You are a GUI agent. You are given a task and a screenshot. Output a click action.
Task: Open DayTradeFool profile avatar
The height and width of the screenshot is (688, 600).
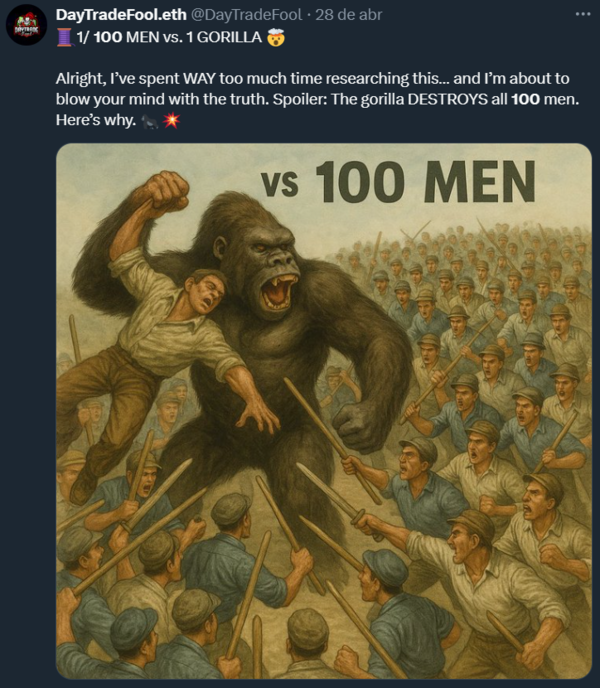26,25
